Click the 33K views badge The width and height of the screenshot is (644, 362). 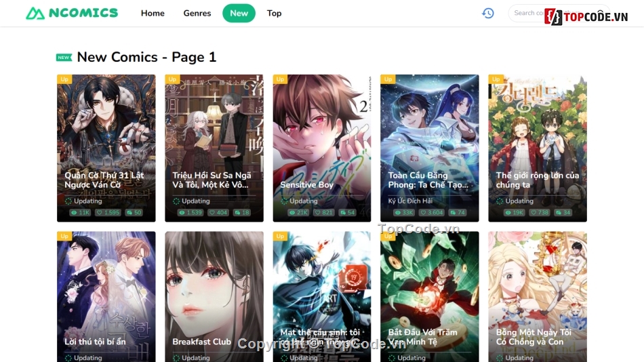[x=404, y=212]
